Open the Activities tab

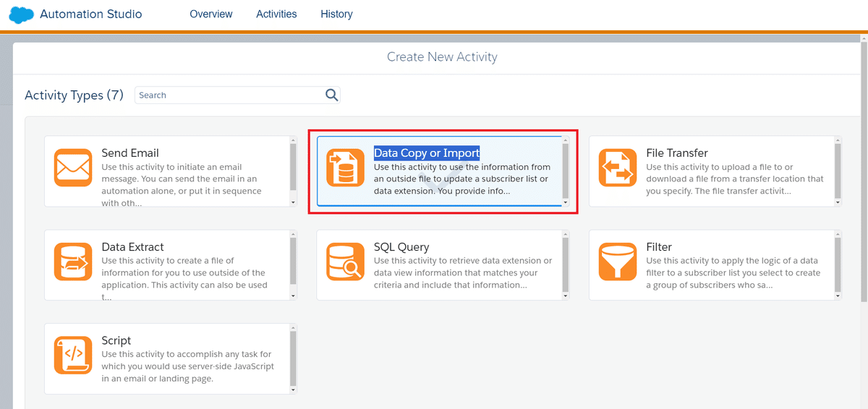pyautogui.click(x=276, y=14)
